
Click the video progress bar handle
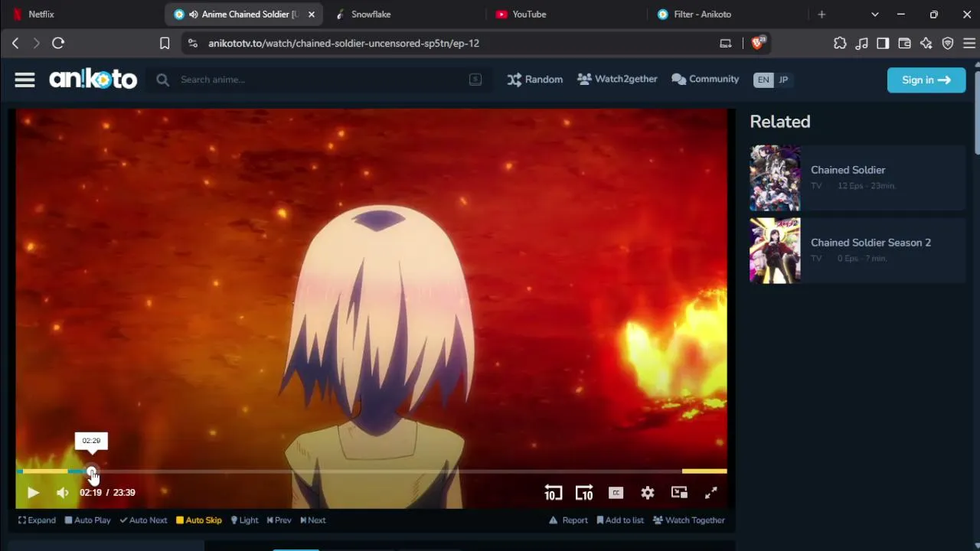tap(92, 471)
